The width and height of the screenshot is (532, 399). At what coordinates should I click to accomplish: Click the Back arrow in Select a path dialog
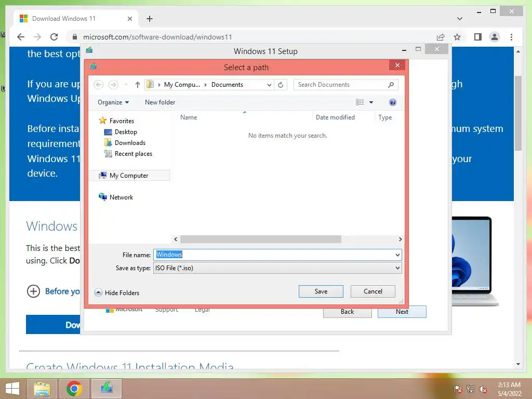click(98, 85)
